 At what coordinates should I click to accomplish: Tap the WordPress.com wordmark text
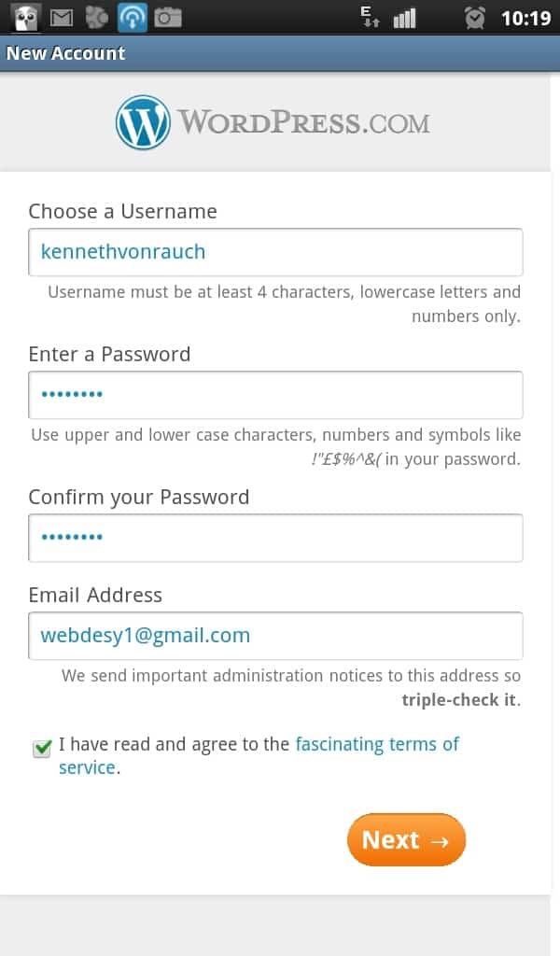304,122
